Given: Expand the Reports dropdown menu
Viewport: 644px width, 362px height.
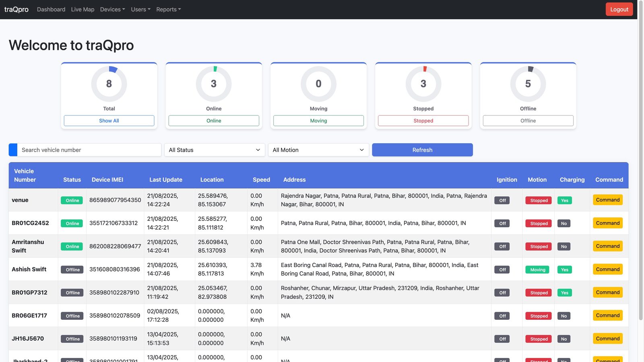Looking at the screenshot, I should 168,9.
